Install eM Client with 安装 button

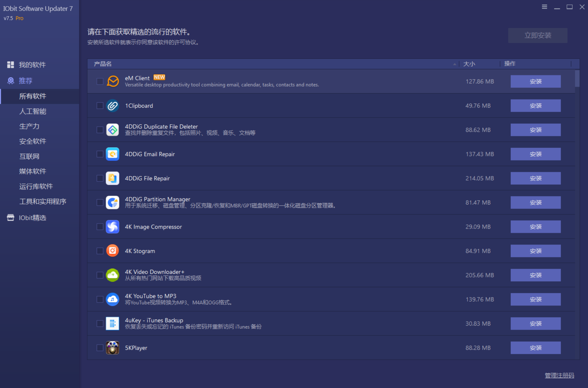[x=535, y=81]
